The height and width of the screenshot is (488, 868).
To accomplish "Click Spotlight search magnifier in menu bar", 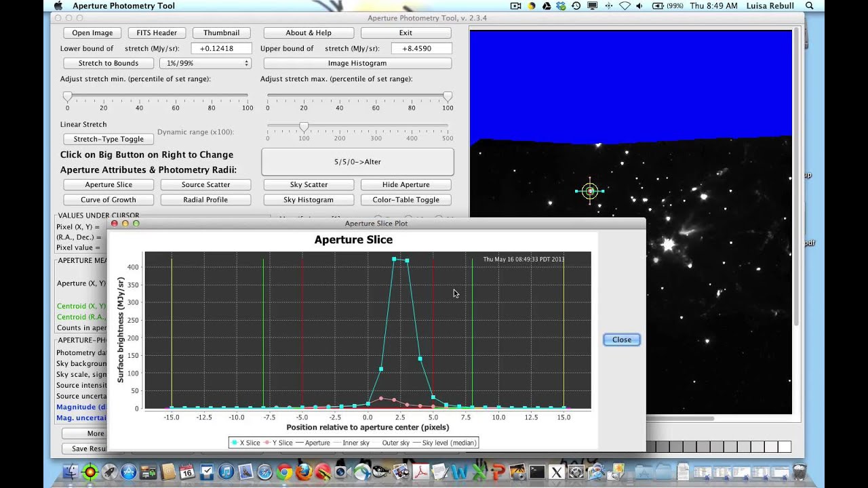I will [x=810, y=5].
